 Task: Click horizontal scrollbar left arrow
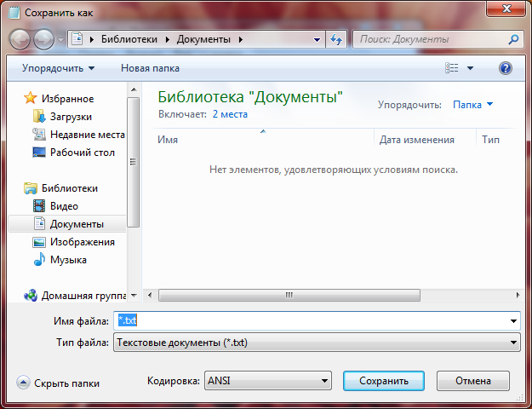[150, 295]
